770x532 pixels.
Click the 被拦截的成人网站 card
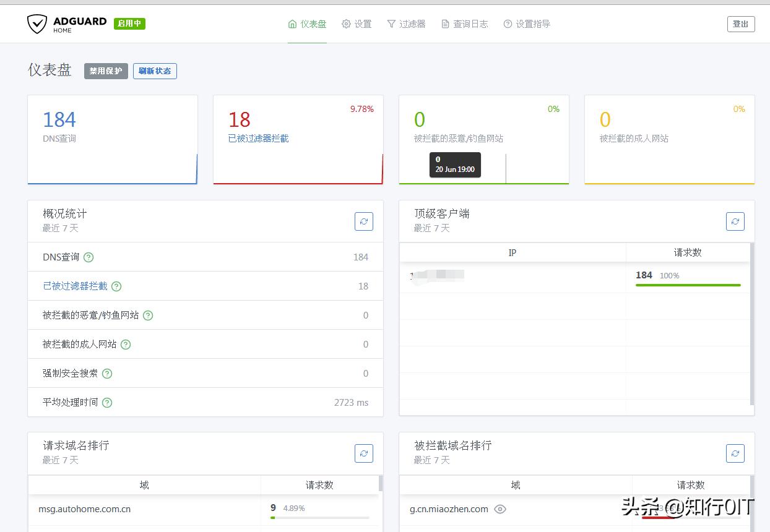pos(670,139)
